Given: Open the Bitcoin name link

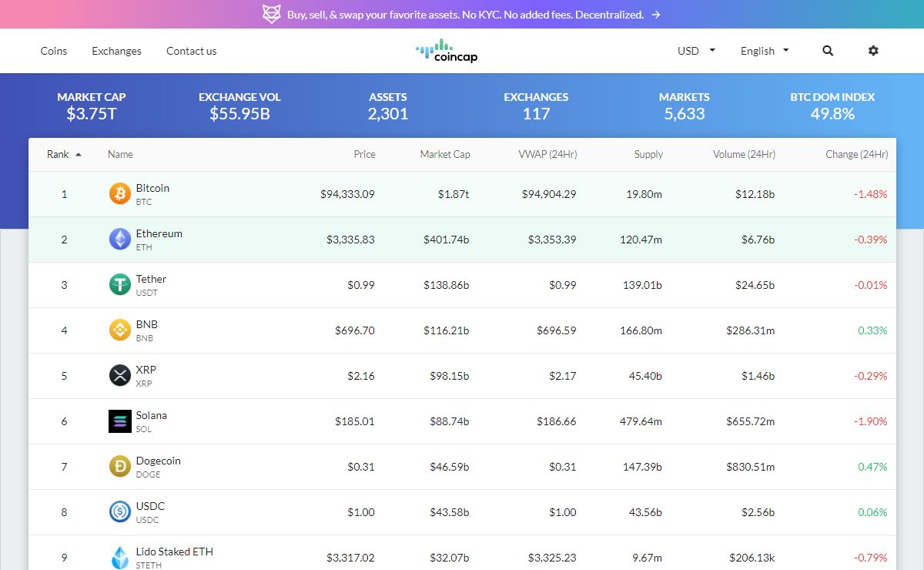Looking at the screenshot, I should [x=152, y=188].
